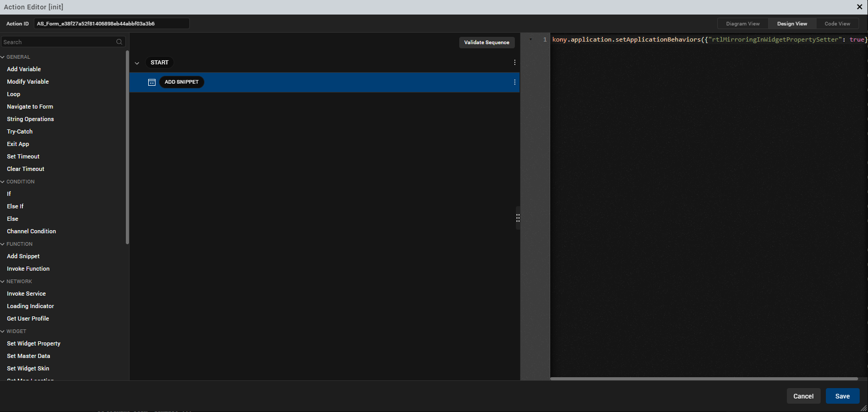
Task: Choose Set Timeout action
Action: point(23,156)
